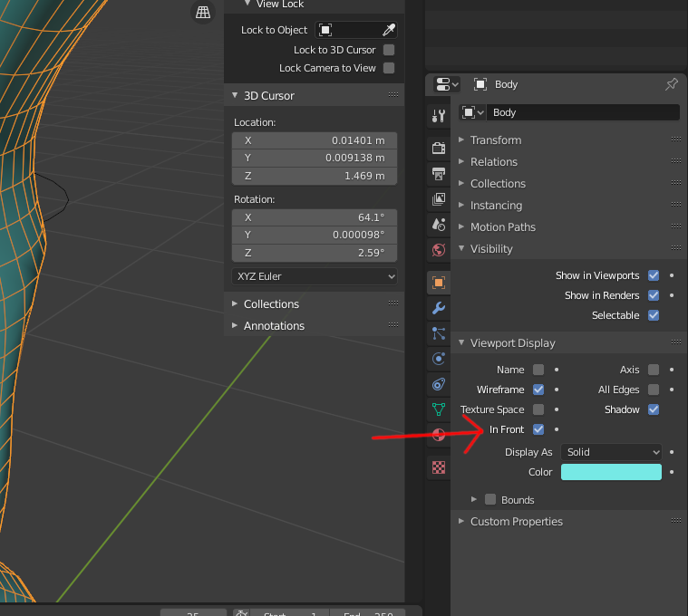Viewport: 688px width, 616px height.
Task: Click the Lock to Object field
Action: [x=356, y=30]
